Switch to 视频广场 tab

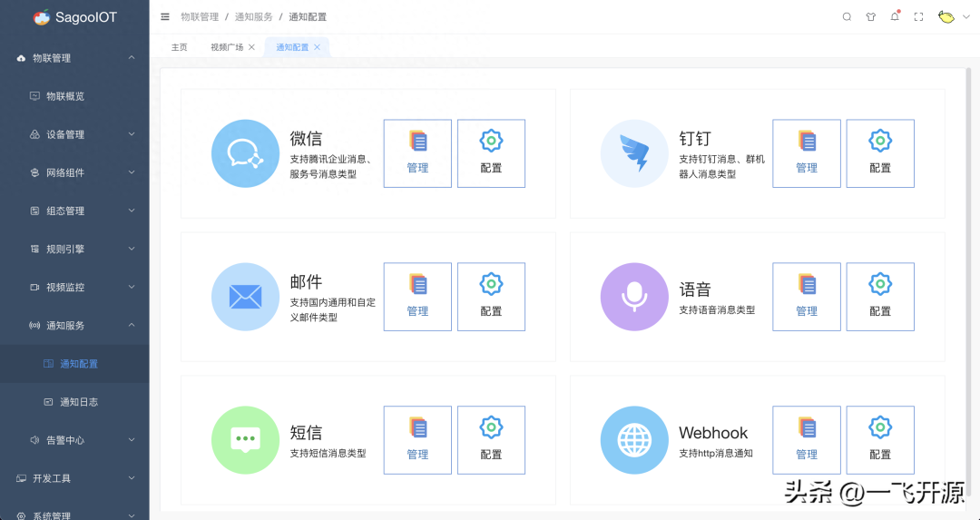[227, 47]
